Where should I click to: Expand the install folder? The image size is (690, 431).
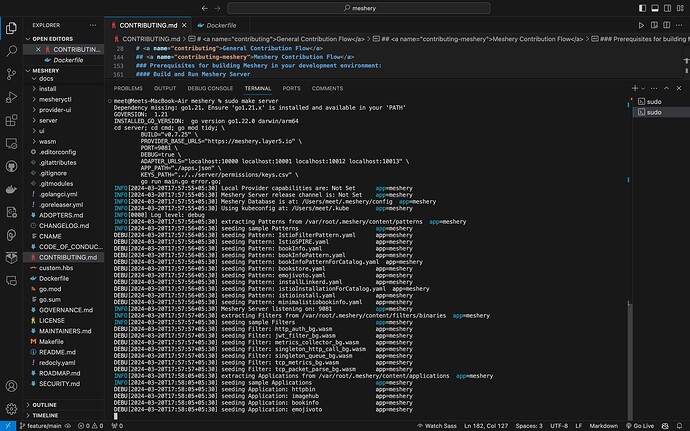[x=64, y=88]
